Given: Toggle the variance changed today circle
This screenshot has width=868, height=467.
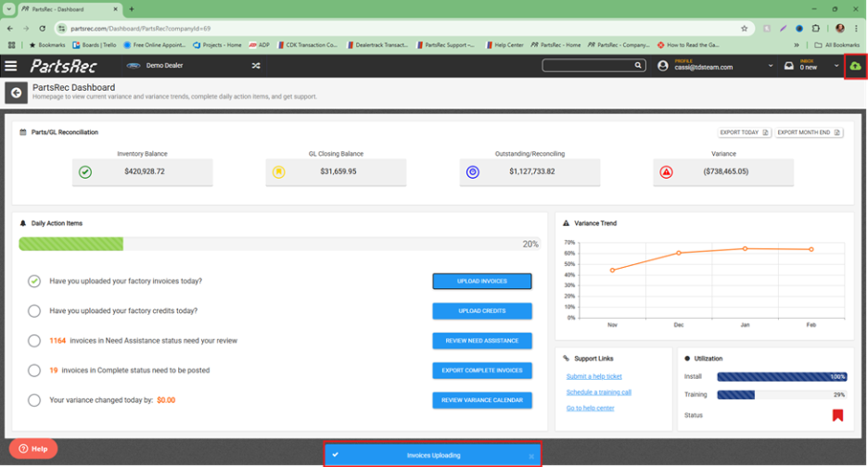Looking at the screenshot, I should click(34, 400).
